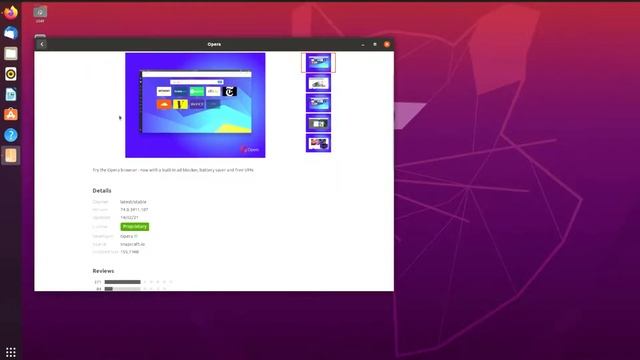This screenshot has height=360, width=640.
Task: Start Rhythmbox music player from dock
Action: tap(11, 74)
